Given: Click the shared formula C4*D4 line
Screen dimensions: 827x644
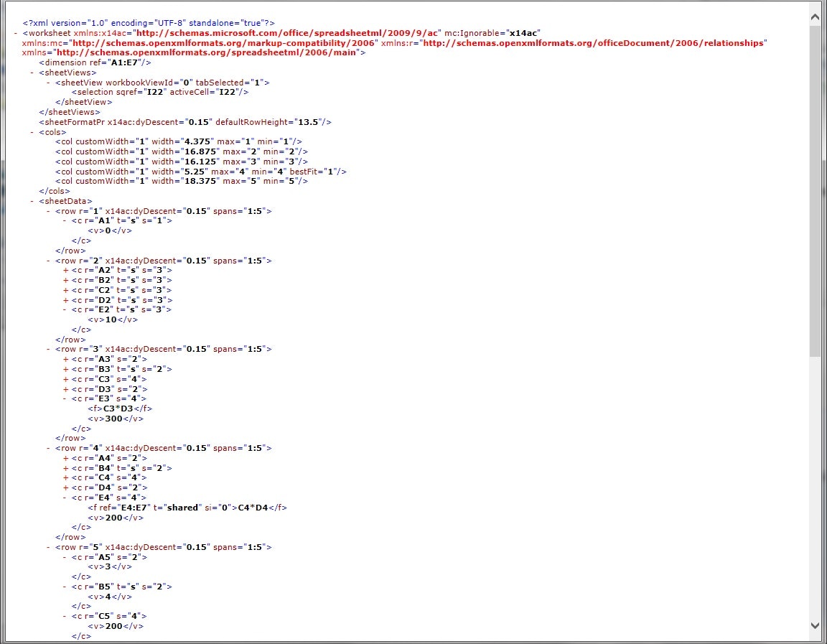Looking at the screenshot, I should tap(187, 508).
